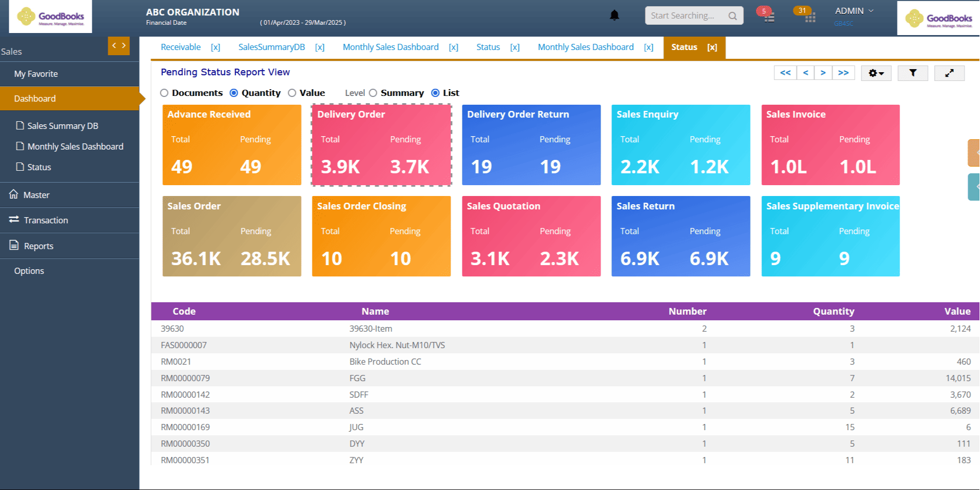Open the apps grid icon with badge 31
The width and height of the screenshot is (980, 490).
[810, 18]
